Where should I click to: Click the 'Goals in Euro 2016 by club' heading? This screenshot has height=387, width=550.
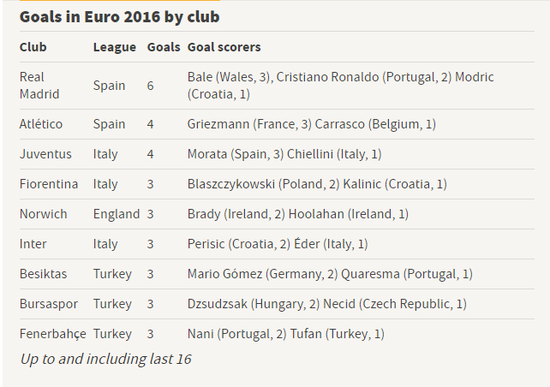[x=120, y=17]
